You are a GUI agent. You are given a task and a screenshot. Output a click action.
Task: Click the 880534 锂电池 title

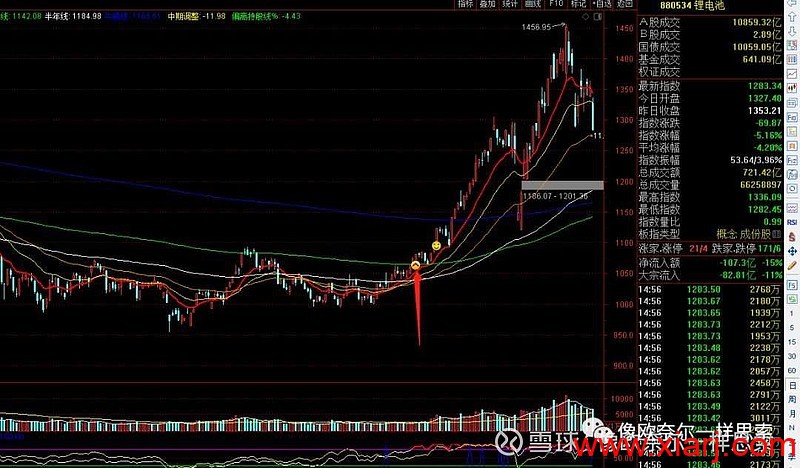tap(692, 6)
